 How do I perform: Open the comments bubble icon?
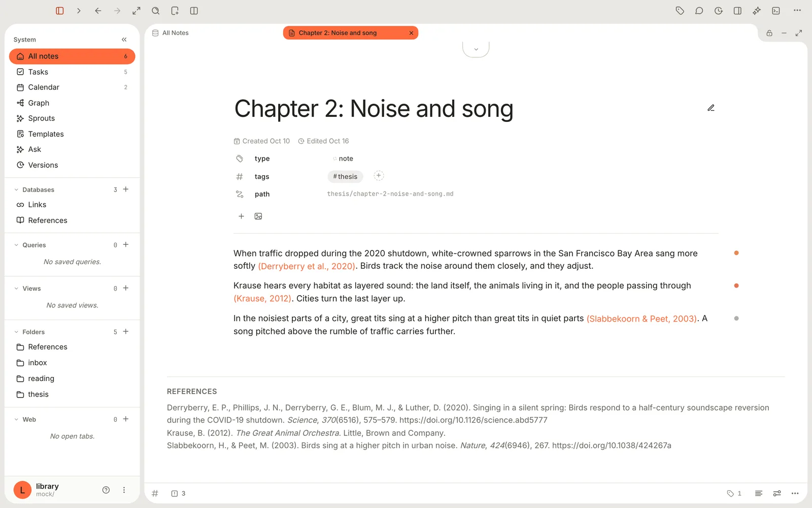(x=699, y=11)
